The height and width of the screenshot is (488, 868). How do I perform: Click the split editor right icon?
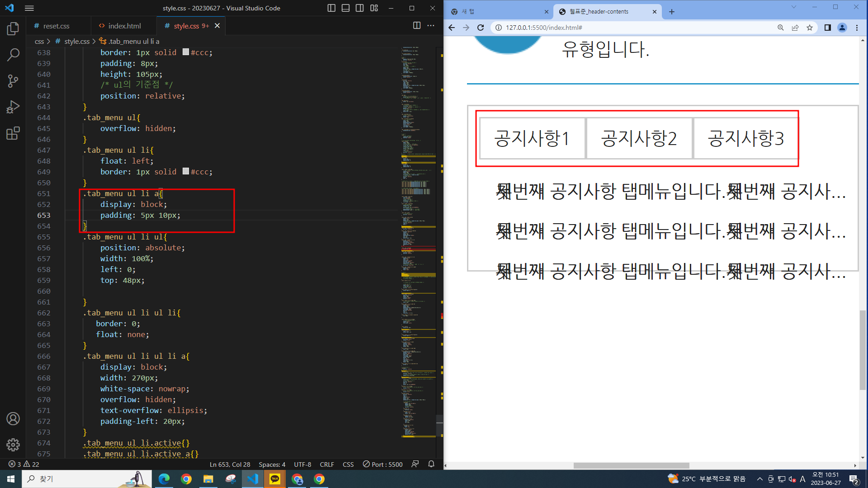pyautogui.click(x=417, y=26)
